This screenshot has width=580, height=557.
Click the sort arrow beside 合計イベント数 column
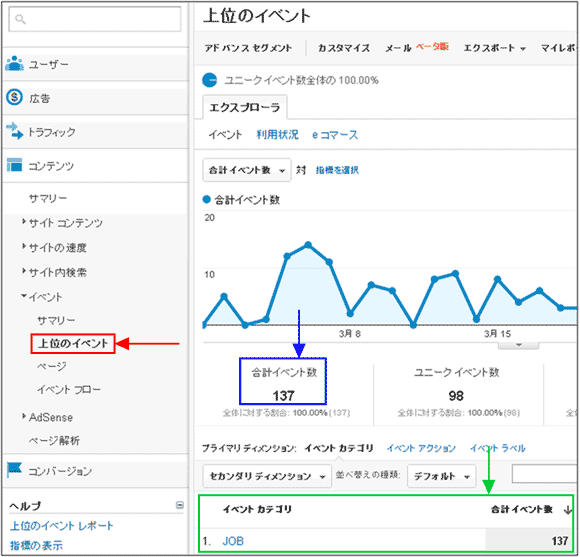567,510
